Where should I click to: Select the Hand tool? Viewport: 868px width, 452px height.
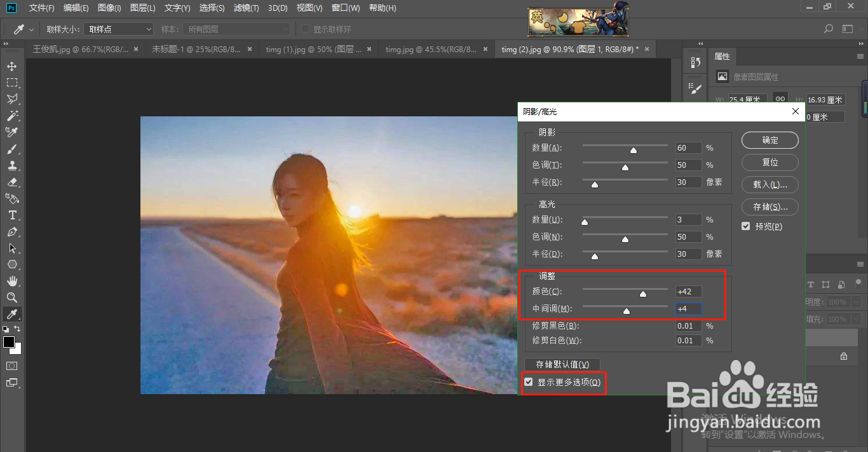pyautogui.click(x=12, y=281)
